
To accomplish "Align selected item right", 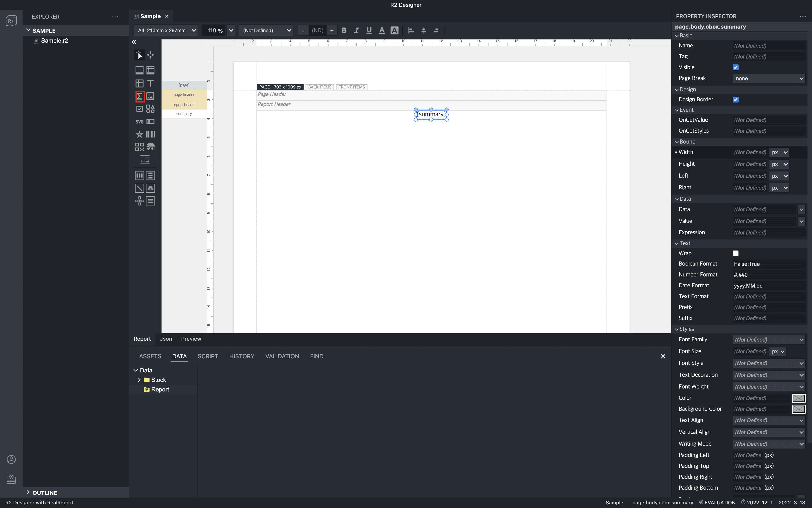I will pyautogui.click(x=436, y=30).
